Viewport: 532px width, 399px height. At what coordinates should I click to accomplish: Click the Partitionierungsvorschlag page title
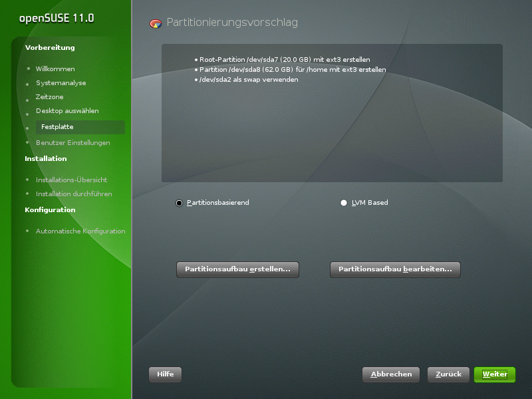[232, 23]
